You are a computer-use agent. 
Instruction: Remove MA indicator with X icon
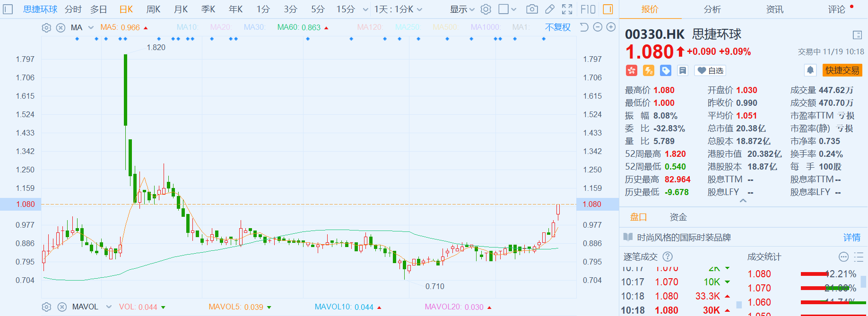61,27
